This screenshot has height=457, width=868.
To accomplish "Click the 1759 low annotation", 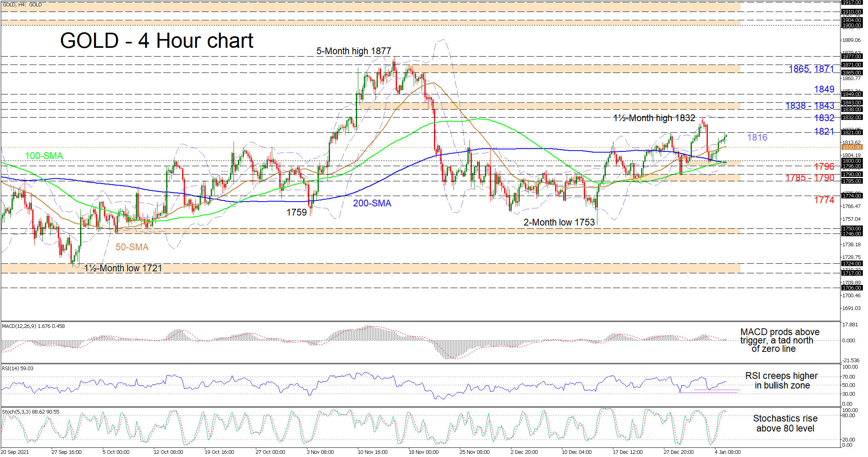I will (297, 212).
